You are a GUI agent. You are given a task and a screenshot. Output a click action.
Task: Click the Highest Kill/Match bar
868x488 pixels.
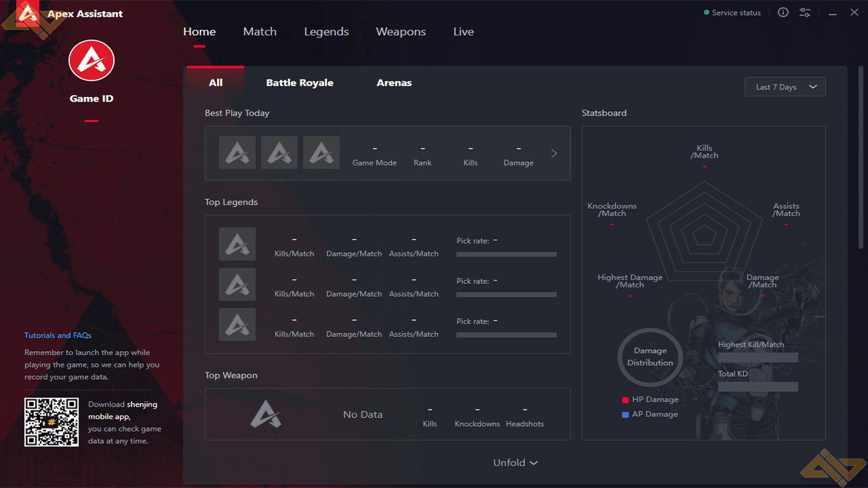point(758,357)
